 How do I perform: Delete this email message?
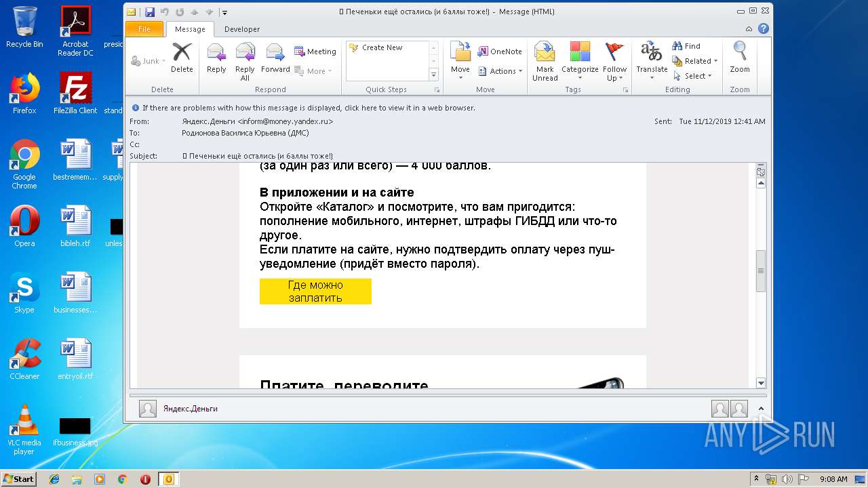click(x=182, y=58)
